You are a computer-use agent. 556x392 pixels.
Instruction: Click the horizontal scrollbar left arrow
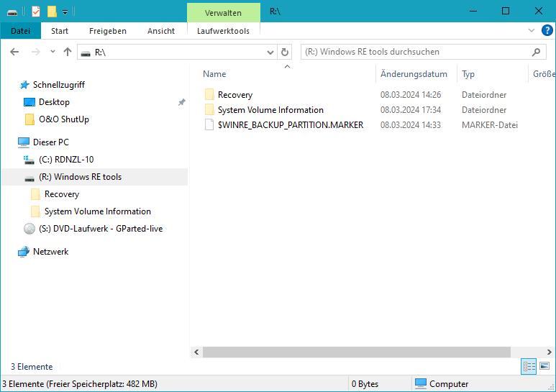[196, 352]
